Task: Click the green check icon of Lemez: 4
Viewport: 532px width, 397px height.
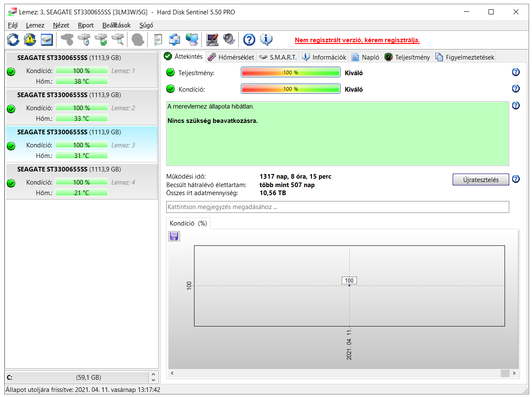Action: pyautogui.click(x=11, y=183)
